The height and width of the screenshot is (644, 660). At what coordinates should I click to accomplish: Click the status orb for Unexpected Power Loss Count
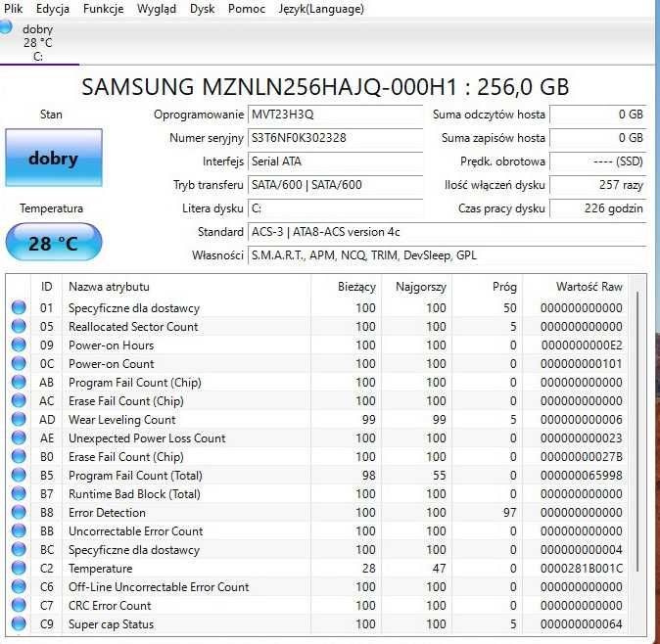click(x=19, y=437)
